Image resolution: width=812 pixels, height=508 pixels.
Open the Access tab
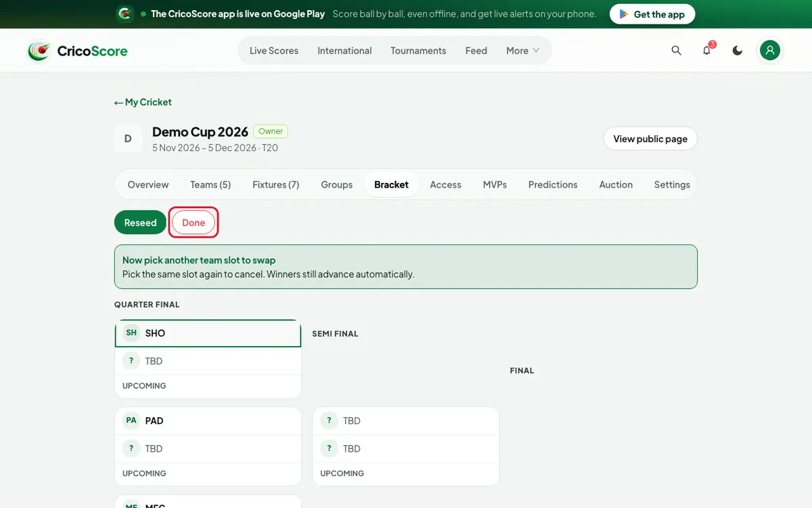446,184
